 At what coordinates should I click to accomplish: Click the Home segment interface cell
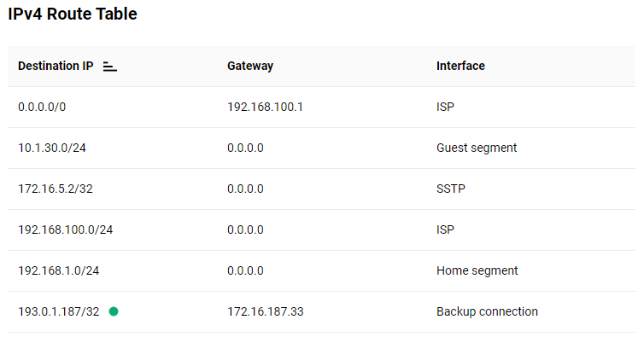click(477, 271)
